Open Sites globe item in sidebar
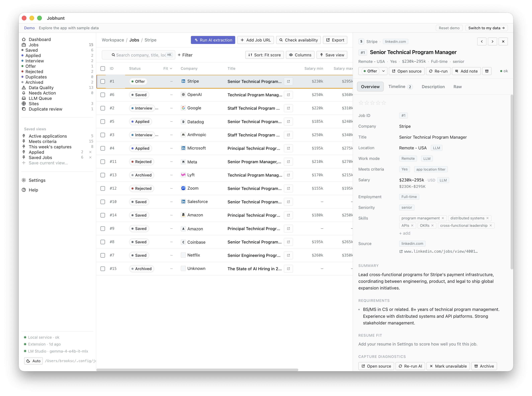Image resolution: width=532 pixels, height=396 pixels. pyautogui.click(x=24, y=104)
